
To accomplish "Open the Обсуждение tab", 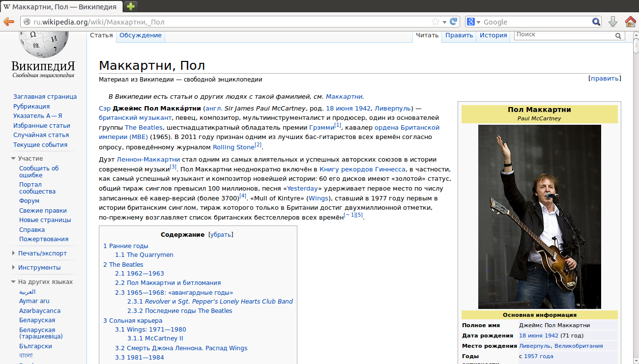I will [x=141, y=35].
